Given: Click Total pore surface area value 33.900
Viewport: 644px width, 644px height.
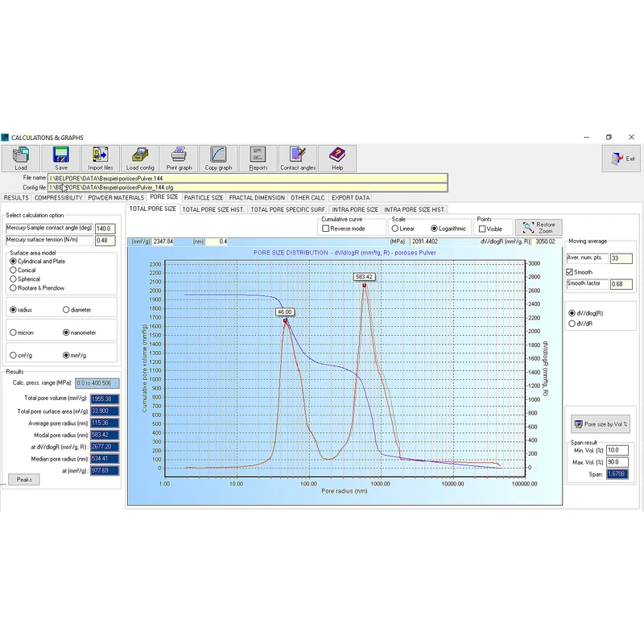Looking at the screenshot, I should [x=105, y=411].
